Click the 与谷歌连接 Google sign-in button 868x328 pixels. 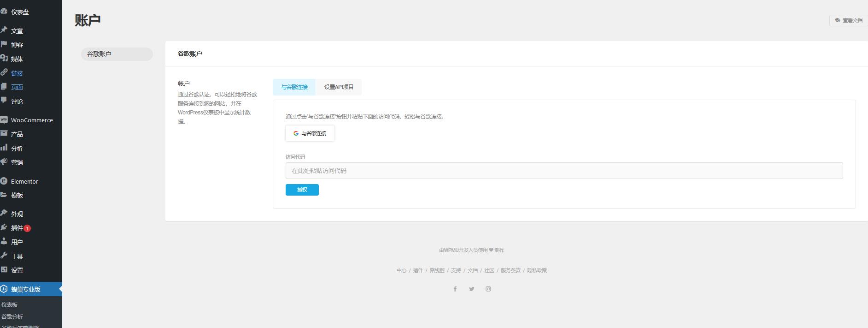(x=310, y=133)
